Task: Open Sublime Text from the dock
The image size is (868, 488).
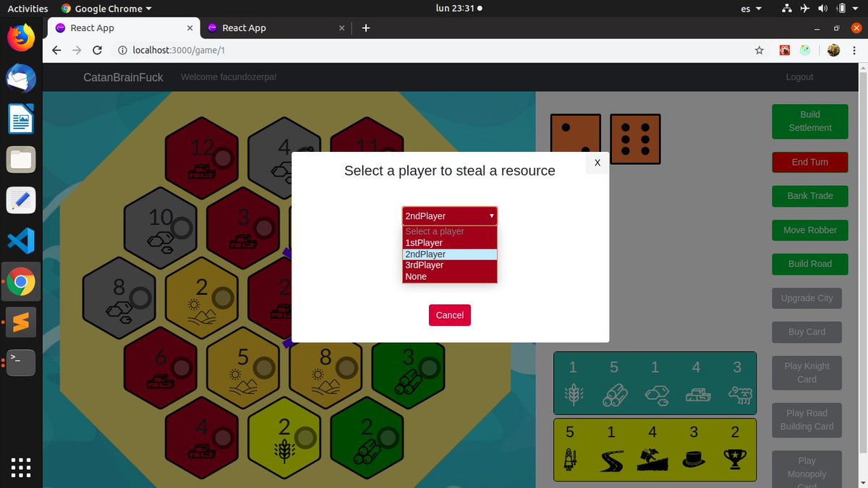Action: coord(21,322)
